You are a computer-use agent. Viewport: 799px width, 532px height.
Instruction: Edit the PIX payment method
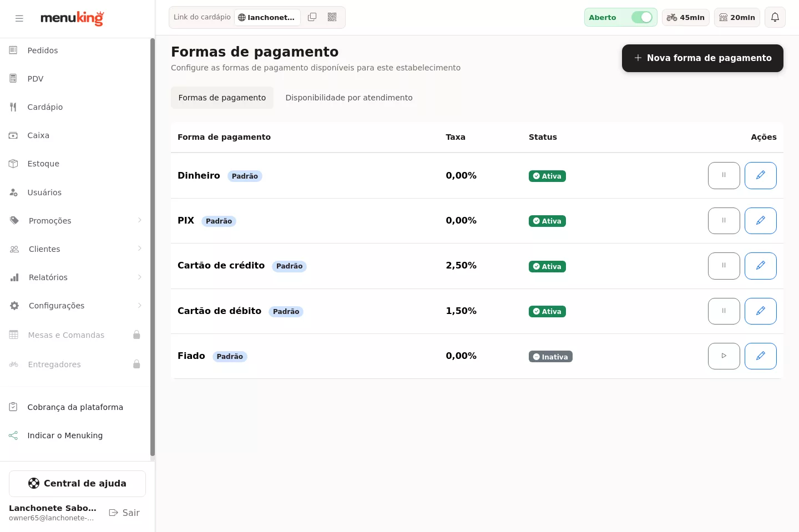pyautogui.click(x=761, y=221)
